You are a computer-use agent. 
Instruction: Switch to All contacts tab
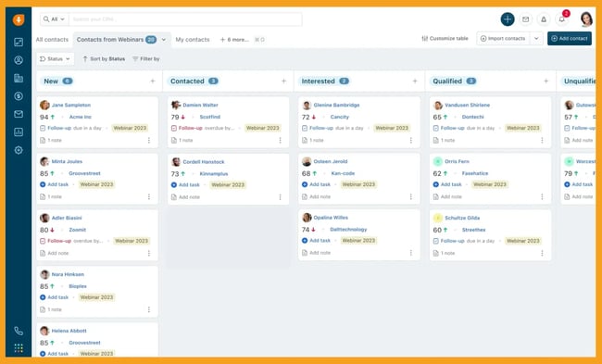(52, 40)
